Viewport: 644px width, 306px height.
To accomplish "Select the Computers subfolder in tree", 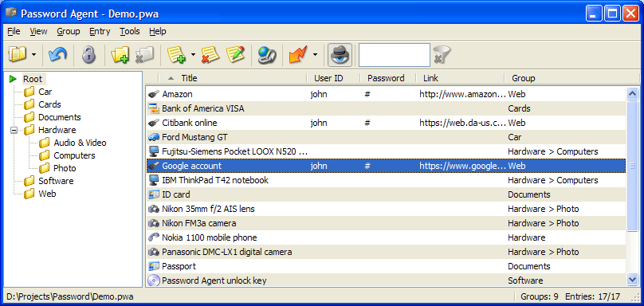I will point(74,155).
